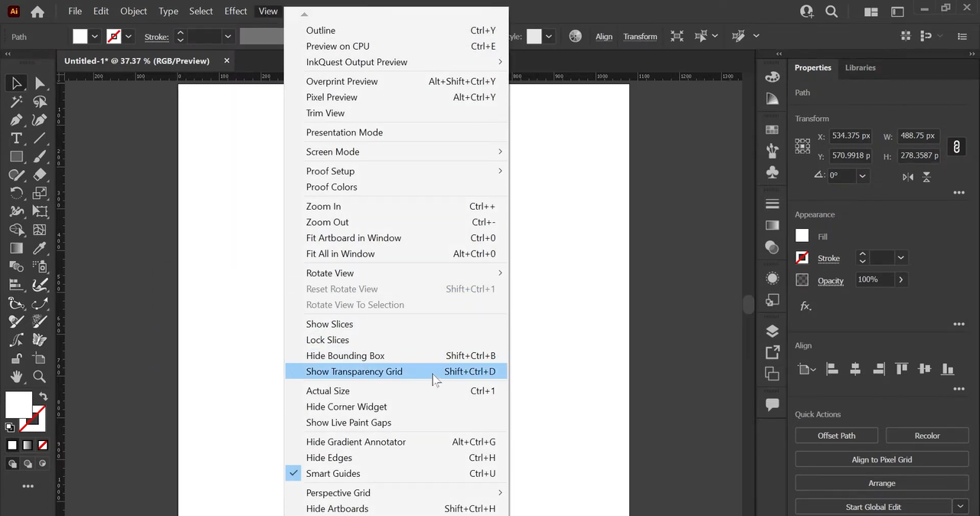Click the Recolor Artwork circle icon
980x516 pixels.
coord(576,36)
